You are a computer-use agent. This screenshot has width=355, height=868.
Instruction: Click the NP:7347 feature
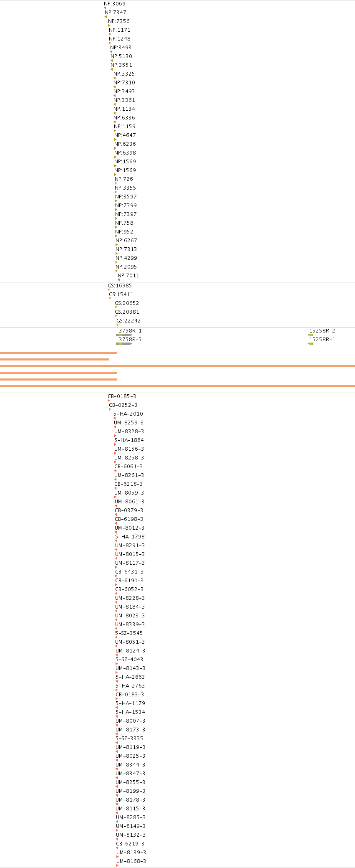click(116, 13)
